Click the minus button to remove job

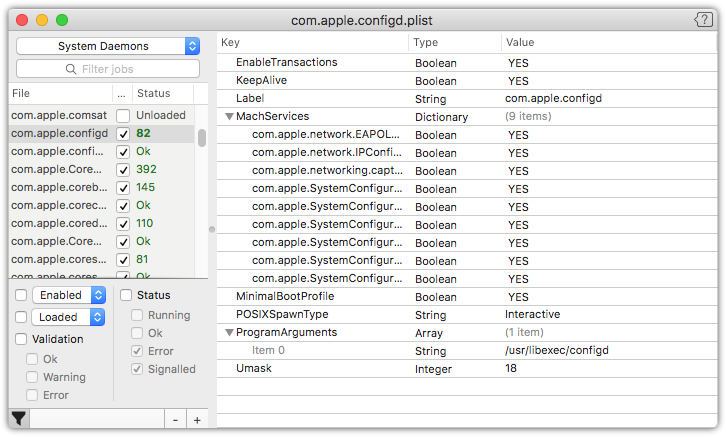(175, 420)
